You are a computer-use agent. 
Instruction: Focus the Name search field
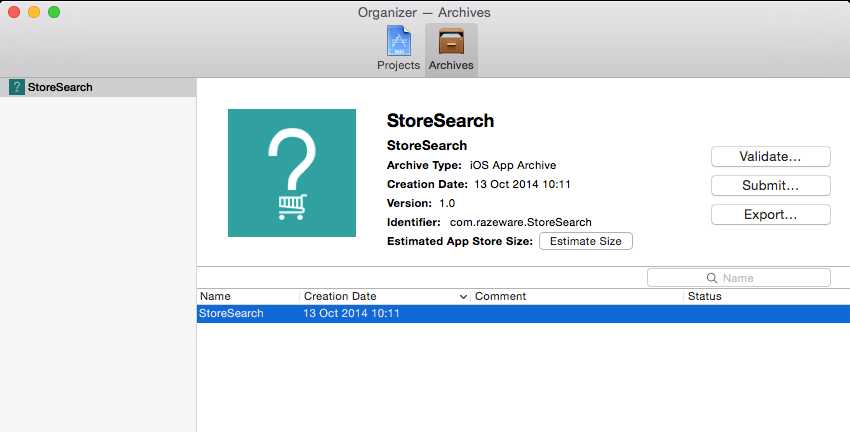738,278
